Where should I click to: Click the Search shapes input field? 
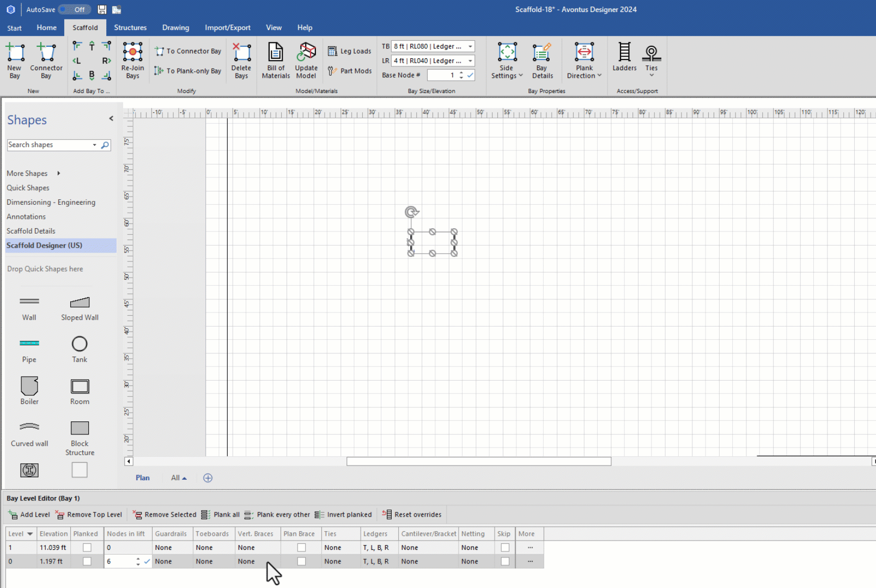point(49,145)
